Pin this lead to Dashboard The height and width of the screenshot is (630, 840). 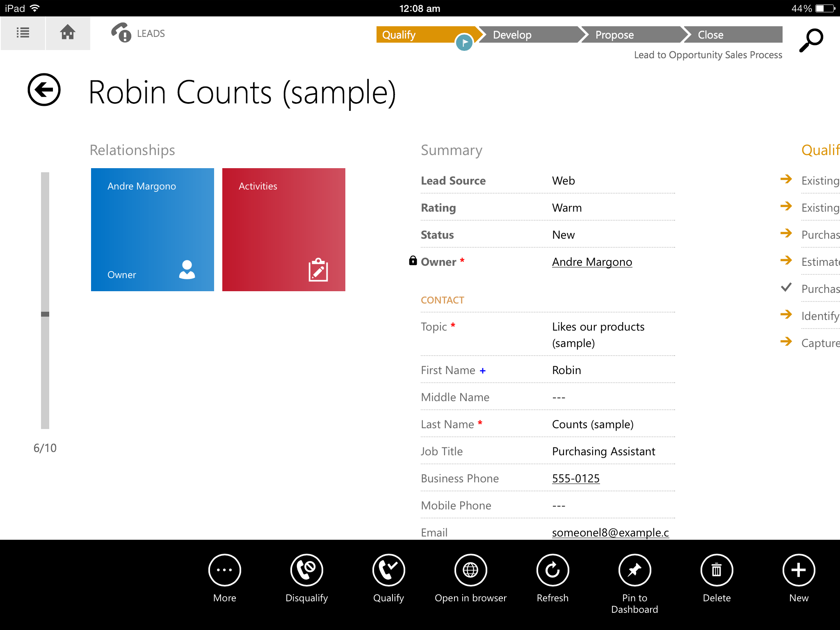click(635, 570)
